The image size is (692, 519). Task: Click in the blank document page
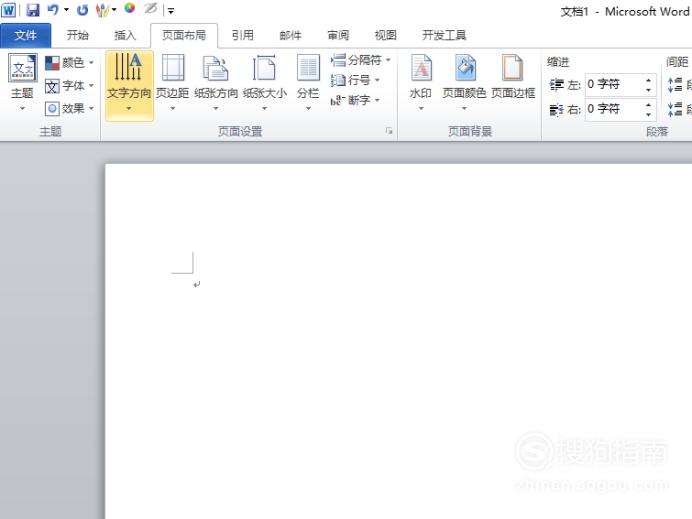pyautogui.click(x=398, y=341)
